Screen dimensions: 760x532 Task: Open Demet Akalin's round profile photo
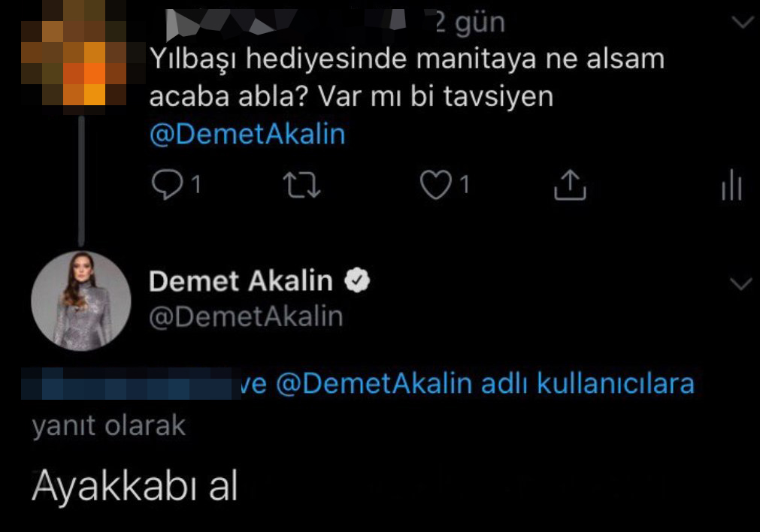pos(81,301)
